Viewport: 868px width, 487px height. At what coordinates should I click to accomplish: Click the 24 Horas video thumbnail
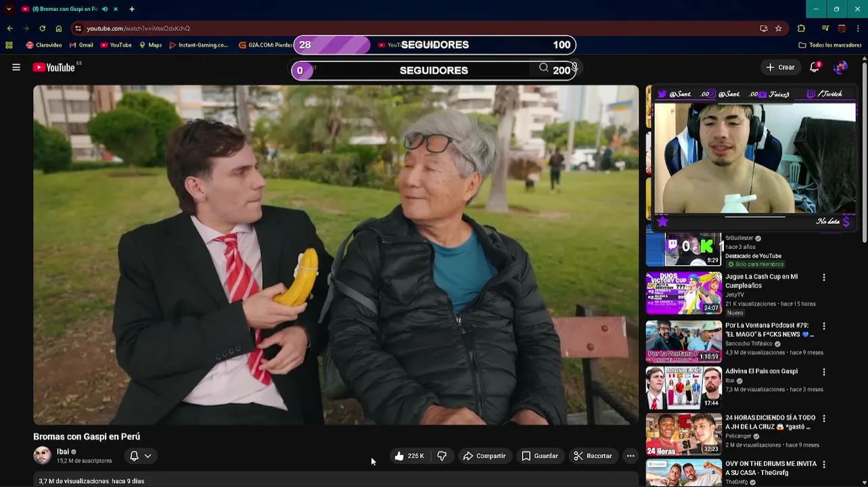683,434
